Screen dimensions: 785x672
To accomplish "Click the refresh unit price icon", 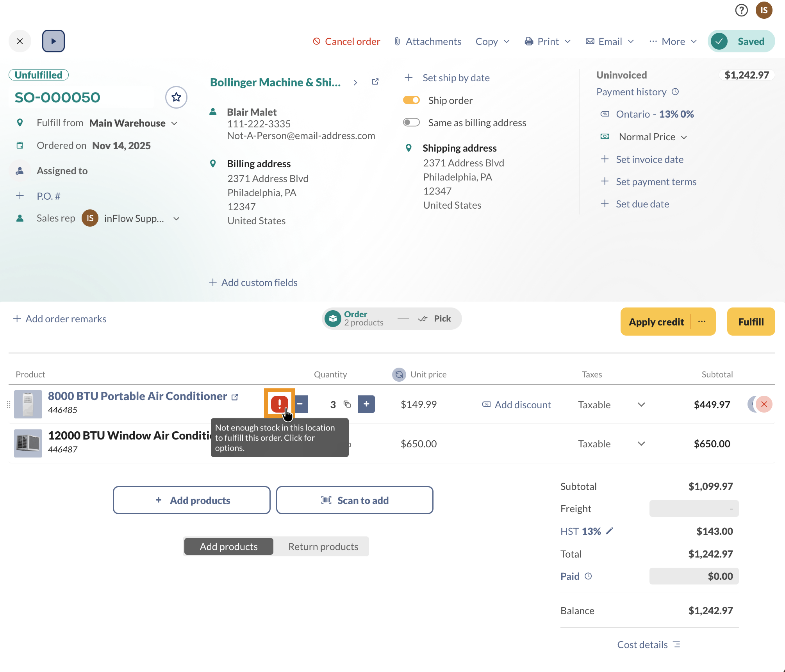I will [x=399, y=374].
